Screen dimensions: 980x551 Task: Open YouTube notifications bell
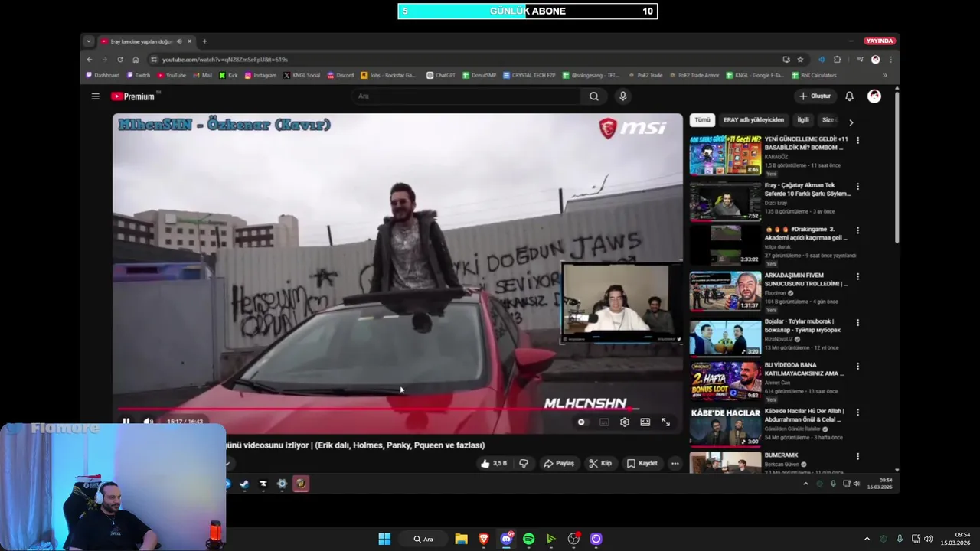click(x=849, y=96)
